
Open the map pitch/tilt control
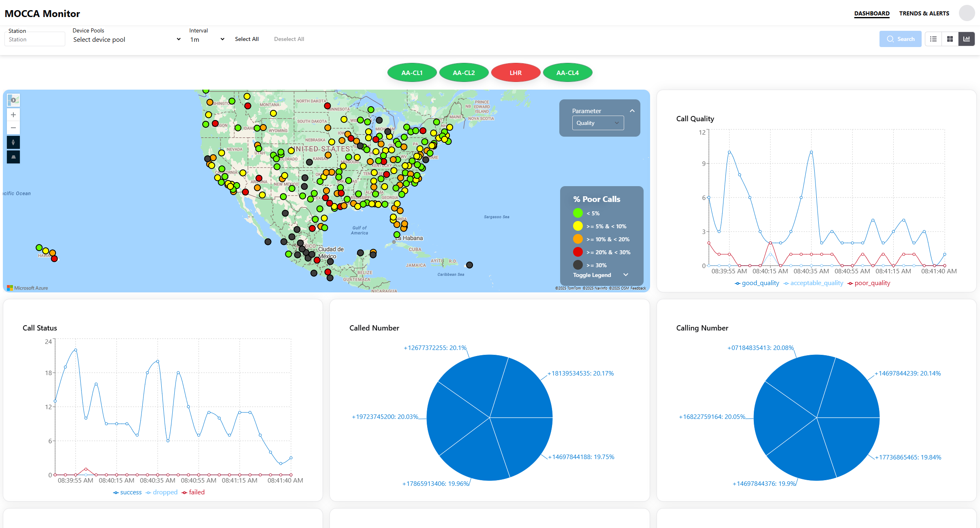point(13,157)
